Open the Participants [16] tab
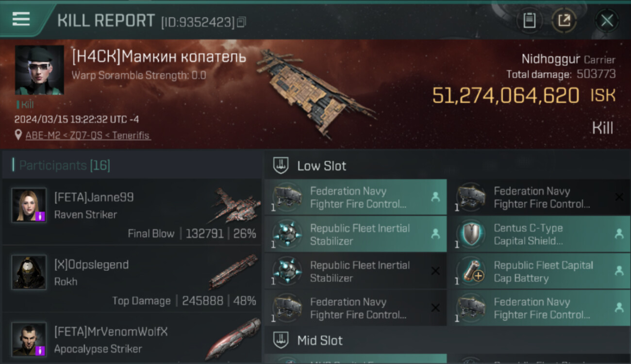 [65, 165]
